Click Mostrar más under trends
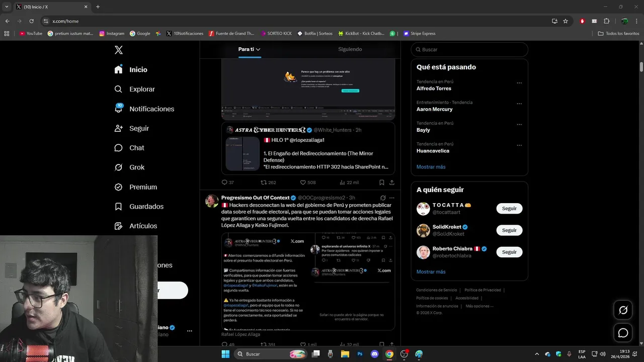 [x=431, y=167]
